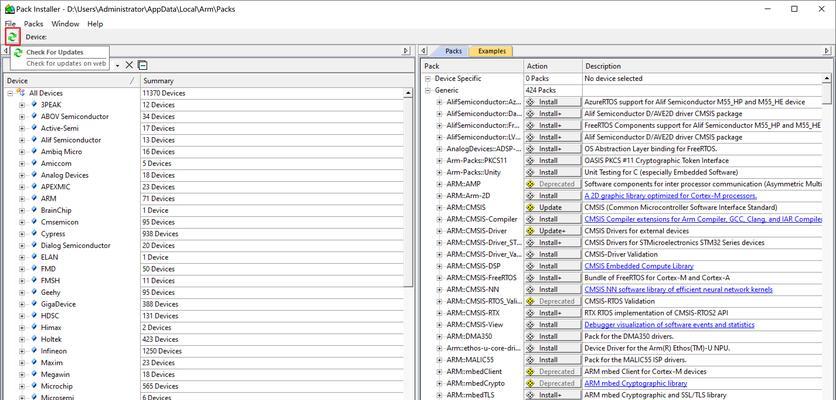
Task: Click the device list vertical scrollbar
Action: pos(408,192)
